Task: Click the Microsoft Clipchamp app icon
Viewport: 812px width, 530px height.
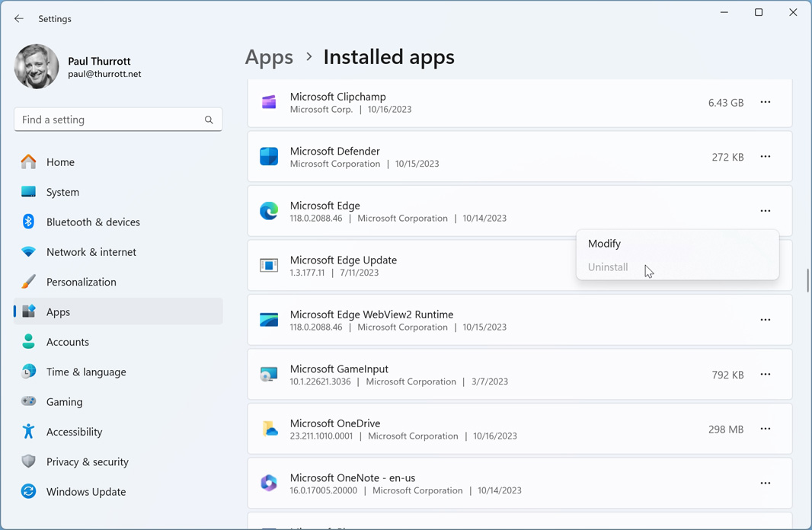Action: tap(269, 103)
